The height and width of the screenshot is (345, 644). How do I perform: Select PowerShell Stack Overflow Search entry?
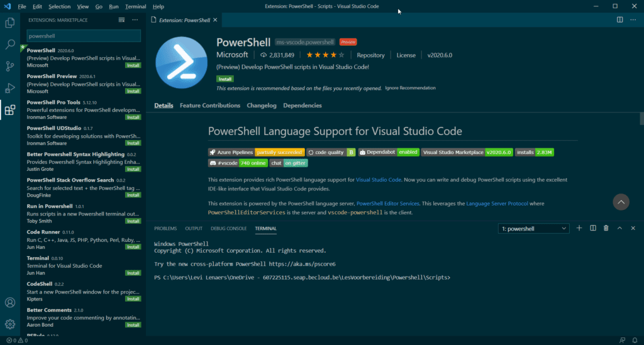83,187
